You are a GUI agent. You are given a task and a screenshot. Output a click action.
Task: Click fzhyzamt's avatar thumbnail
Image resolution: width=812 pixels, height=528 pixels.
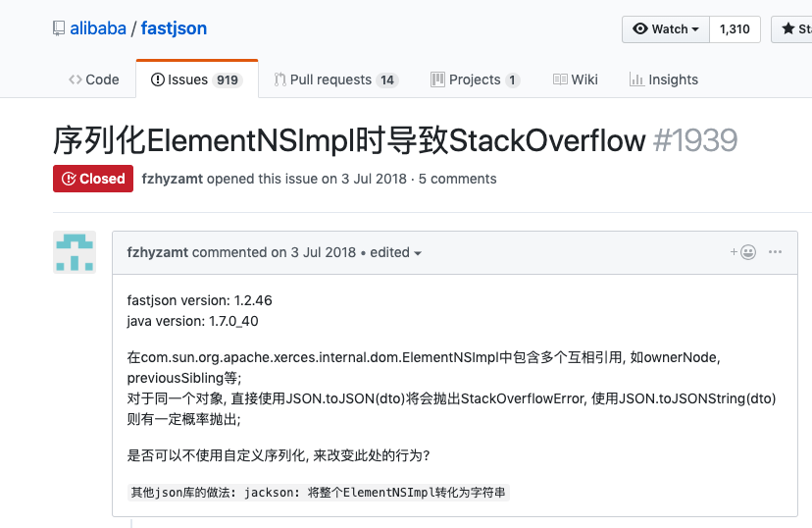coord(75,252)
